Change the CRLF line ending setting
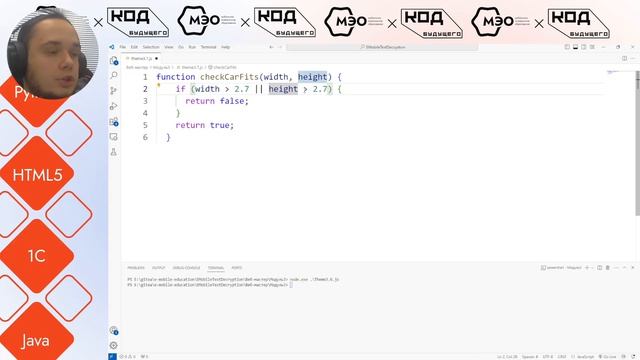The width and height of the screenshot is (640, 360). coord(562,357)
